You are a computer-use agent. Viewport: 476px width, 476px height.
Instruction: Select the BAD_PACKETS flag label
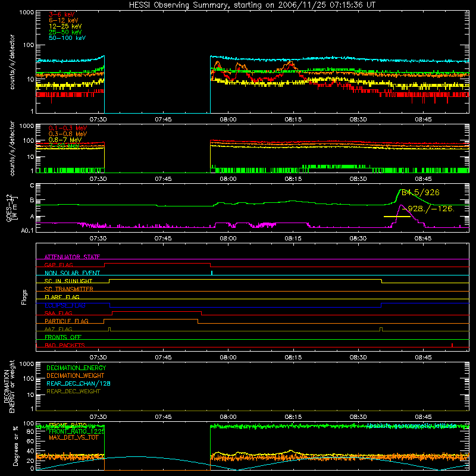(x=65, y=345)
